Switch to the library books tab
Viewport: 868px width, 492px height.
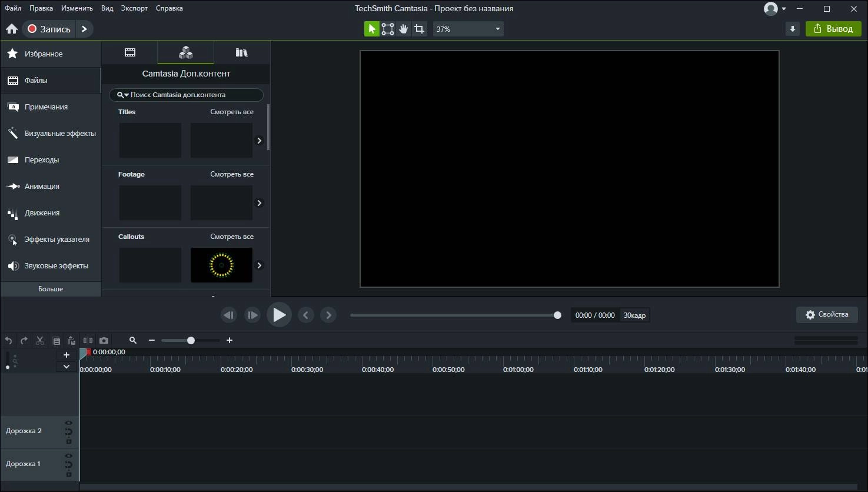tap(241, 52)
